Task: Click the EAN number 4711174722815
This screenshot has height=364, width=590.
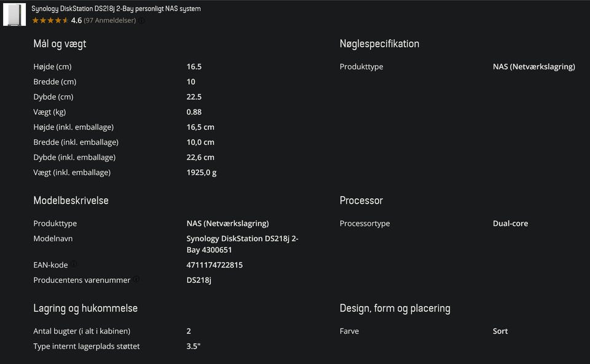Action: pyautogui.click(x=214, y=265)
